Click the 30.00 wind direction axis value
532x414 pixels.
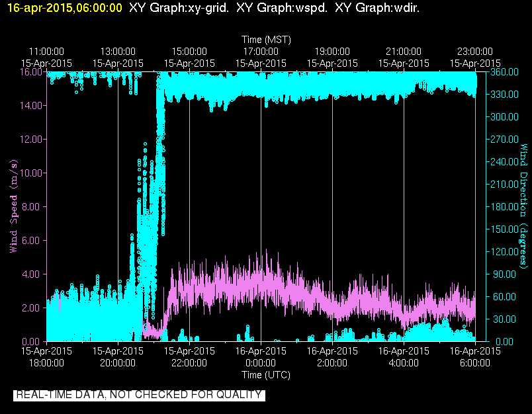(x=504, y=319)
